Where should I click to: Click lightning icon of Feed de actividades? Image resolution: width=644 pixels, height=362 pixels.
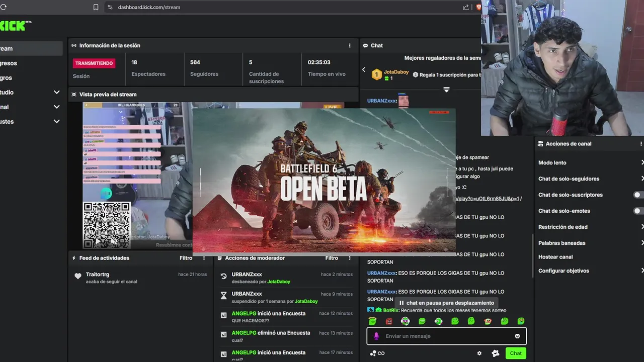74,258
